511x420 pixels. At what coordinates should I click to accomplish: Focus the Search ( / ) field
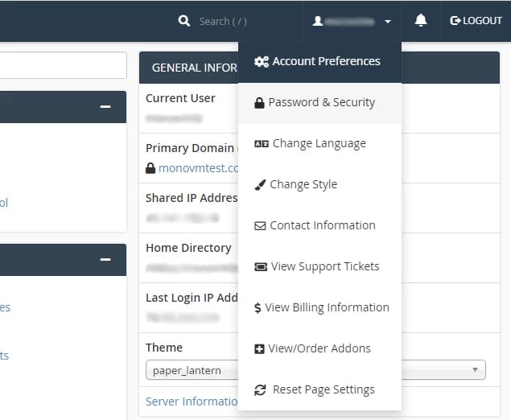coord(223,22)
